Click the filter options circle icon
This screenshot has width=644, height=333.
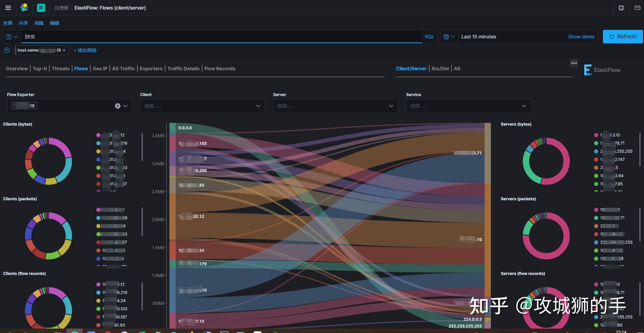[7, 50]
